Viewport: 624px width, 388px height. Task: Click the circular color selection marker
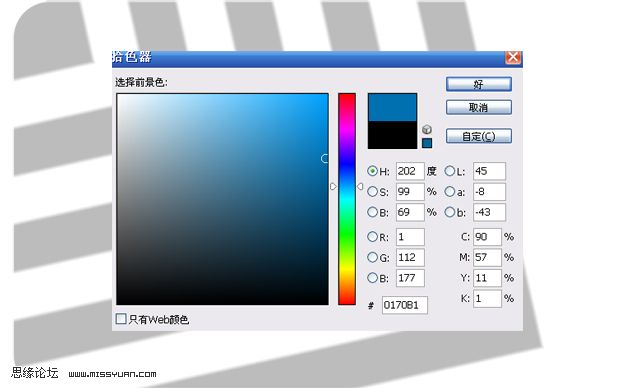pos(325,158)
